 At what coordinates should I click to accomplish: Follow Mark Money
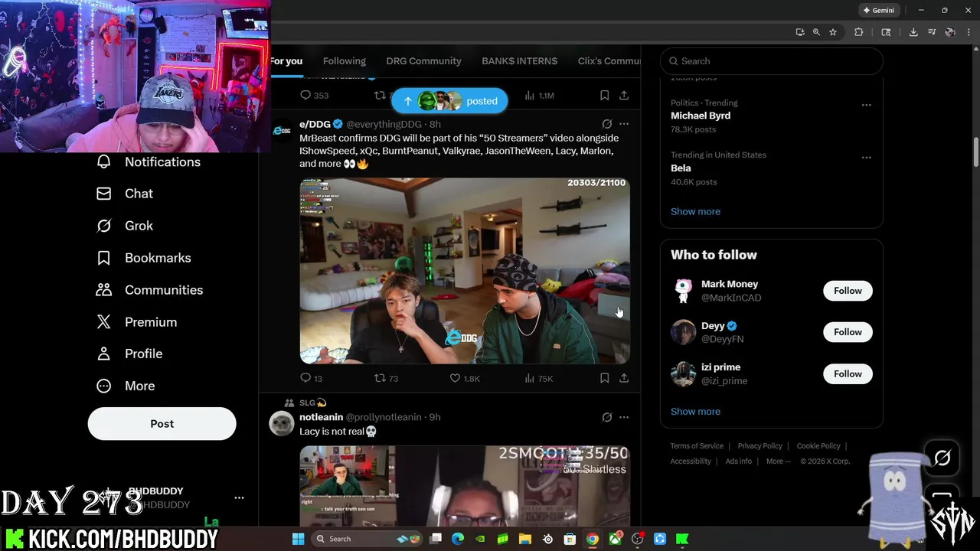(848, 291)
